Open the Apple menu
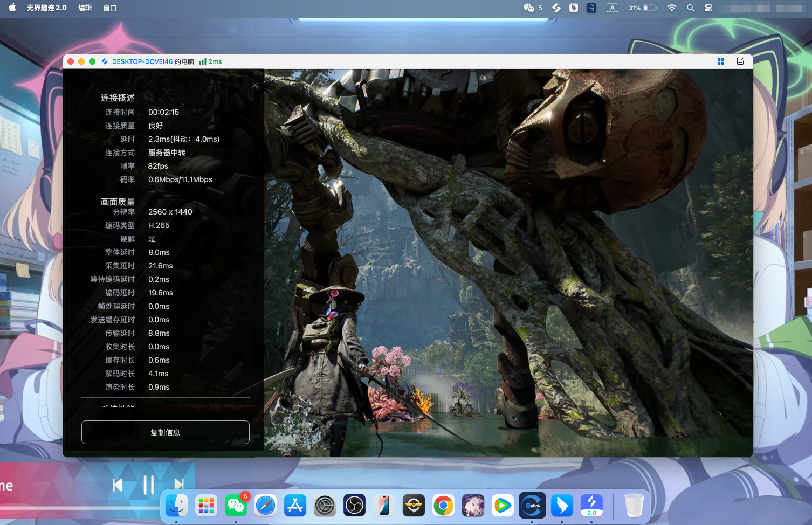 12,8
